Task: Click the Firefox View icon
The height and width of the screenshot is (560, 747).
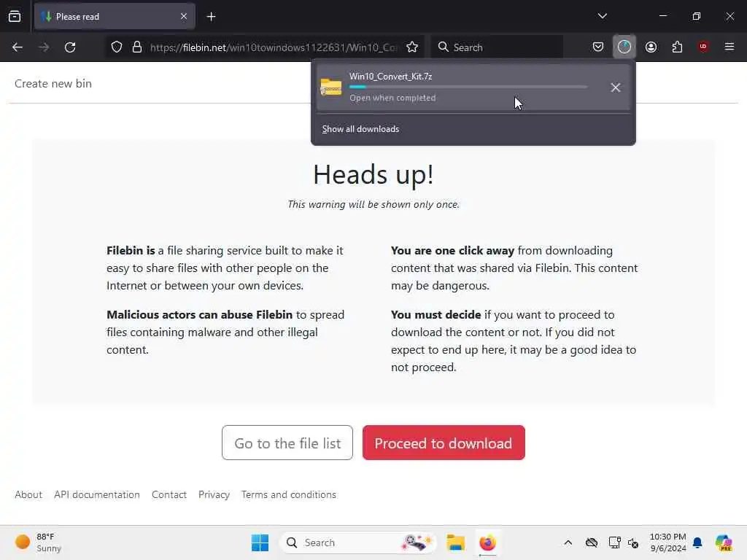Action: [x=15, y=17]
